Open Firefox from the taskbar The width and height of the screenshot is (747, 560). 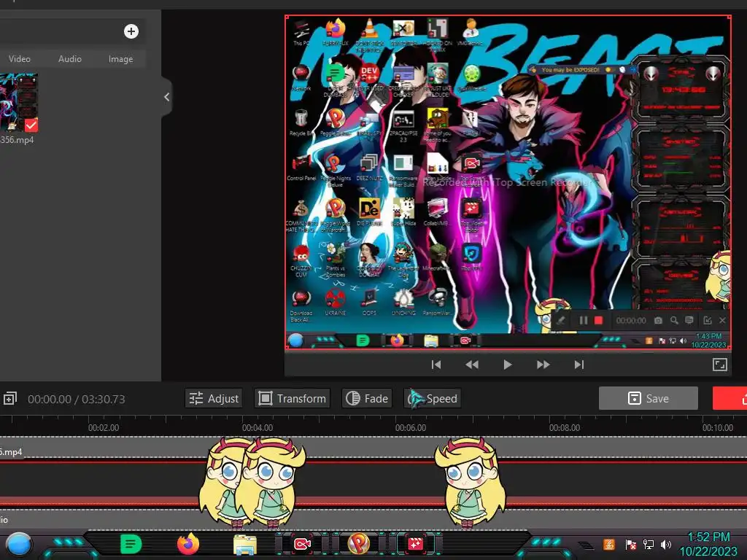[x=188, y=544]
